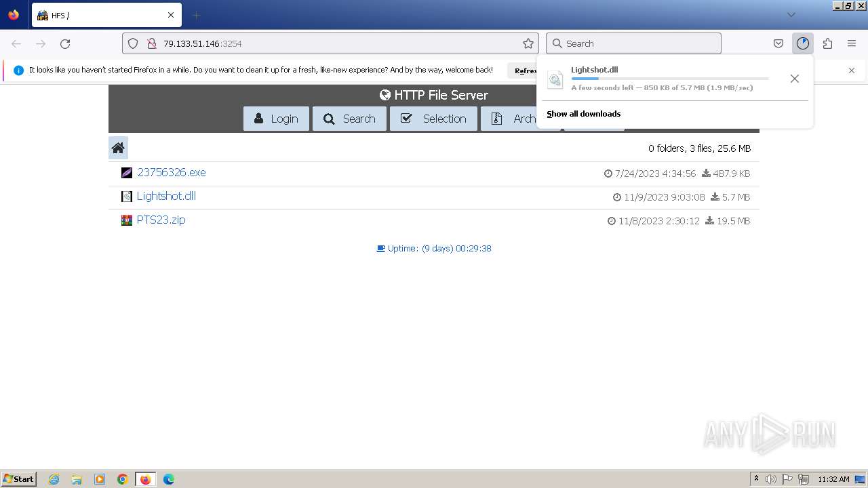The width and height of the screenshot is (868, 488).
Task: Open the Extensions puzzle icon
Action: point(827,43)
